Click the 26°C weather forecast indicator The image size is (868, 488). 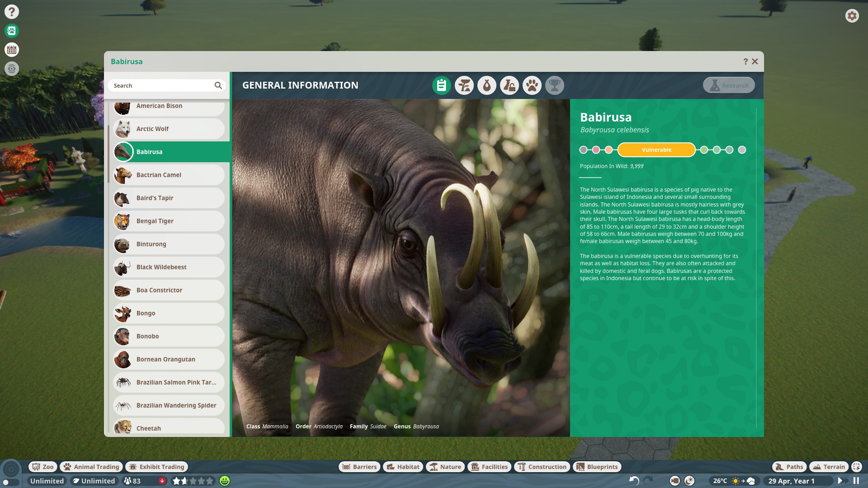pos(734,481)
